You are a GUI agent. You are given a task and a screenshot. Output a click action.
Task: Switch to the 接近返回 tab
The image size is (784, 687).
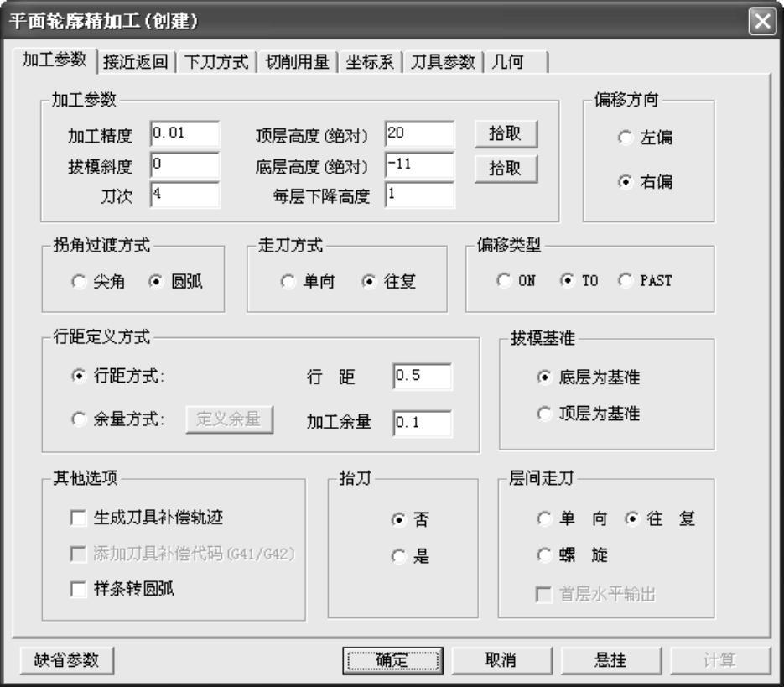(x=134, y=62)
